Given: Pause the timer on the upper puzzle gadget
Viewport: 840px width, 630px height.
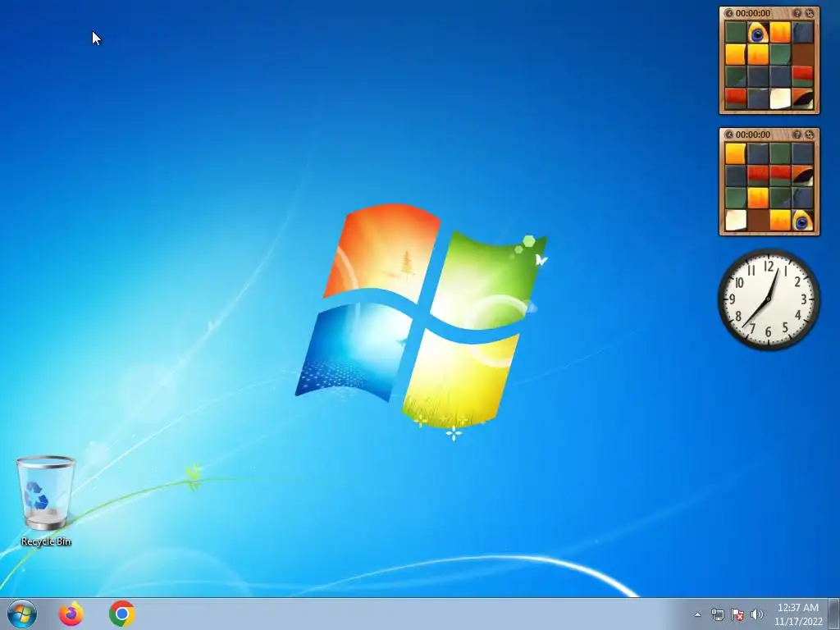Looking at the screenshot, I should tap(729, 13).
